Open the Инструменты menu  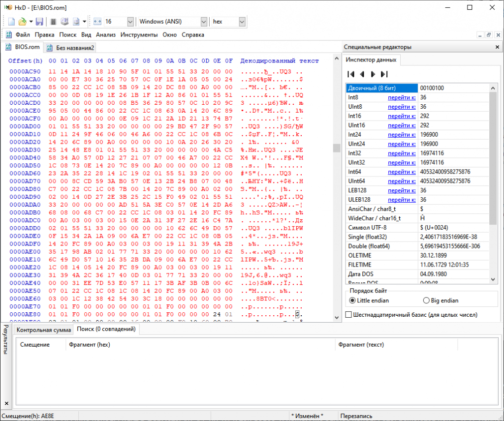139,35
